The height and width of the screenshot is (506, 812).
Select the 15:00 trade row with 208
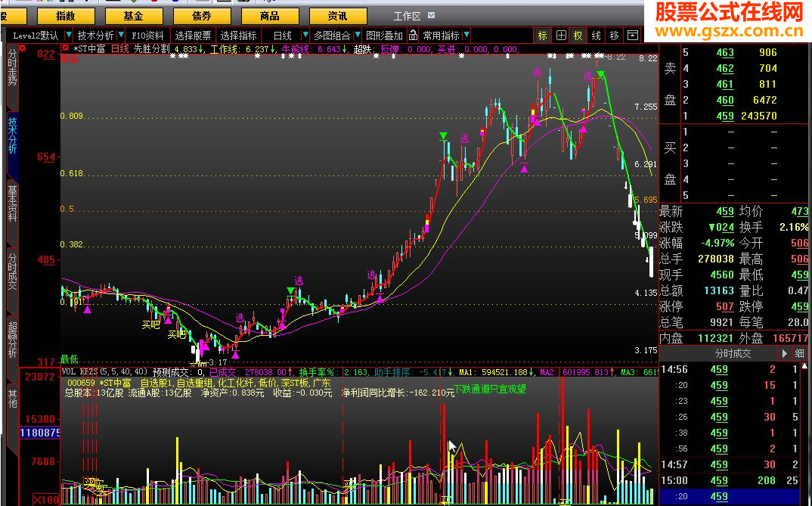[730, 480]
